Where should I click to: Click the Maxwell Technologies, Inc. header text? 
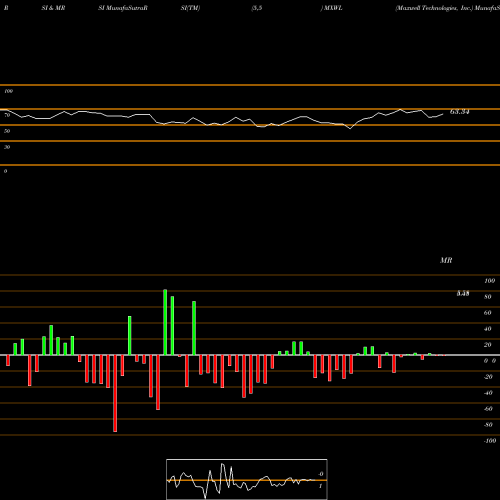[434, 8]
